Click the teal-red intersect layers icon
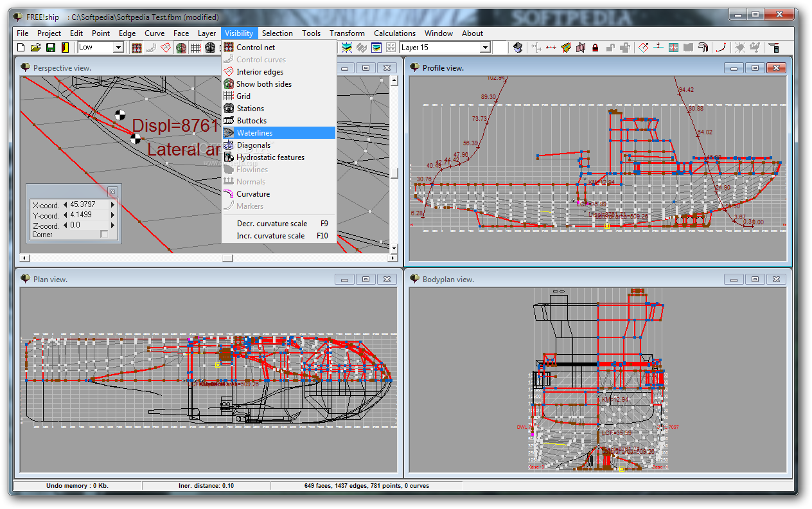 pyautogui.click(x=673, y=48)
